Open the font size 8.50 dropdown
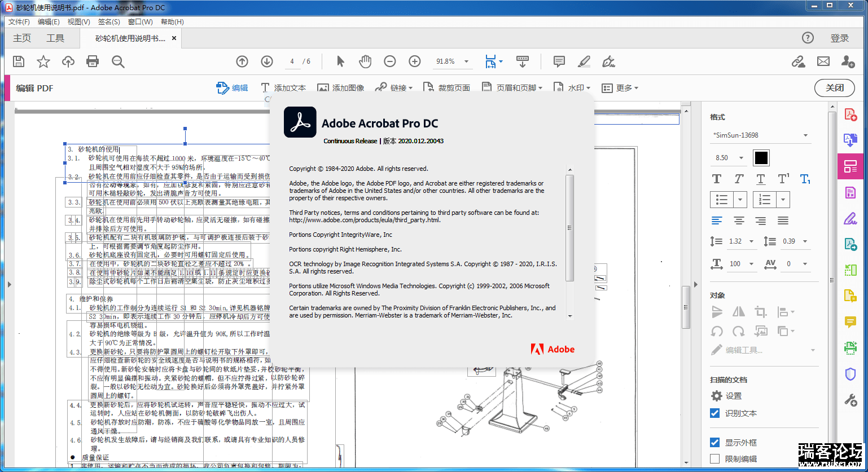Viewport: 868px width, 472px height. 729,158
